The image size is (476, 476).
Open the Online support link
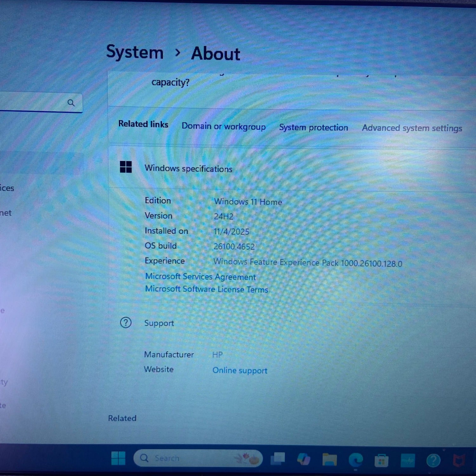point(240,370)
